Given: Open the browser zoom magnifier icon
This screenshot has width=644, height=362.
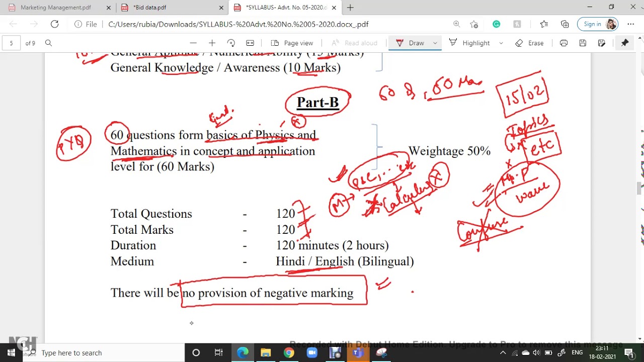Looking at the screenshot, I should click(x=456, y=24).
